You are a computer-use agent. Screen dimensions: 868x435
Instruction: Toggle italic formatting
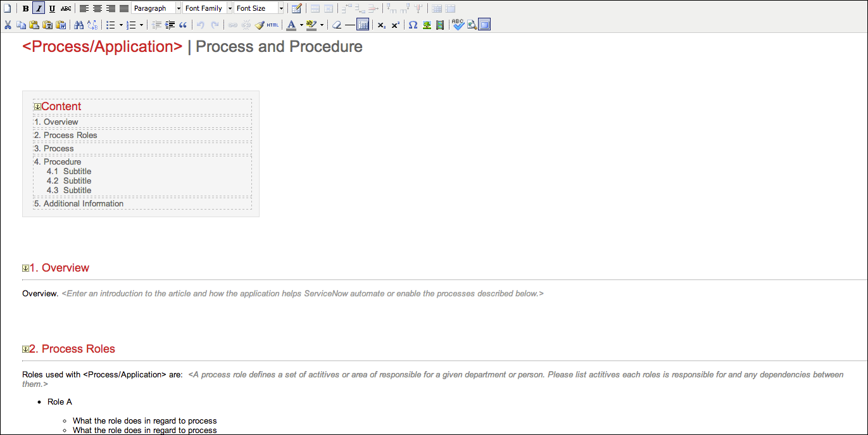point(38,8)
